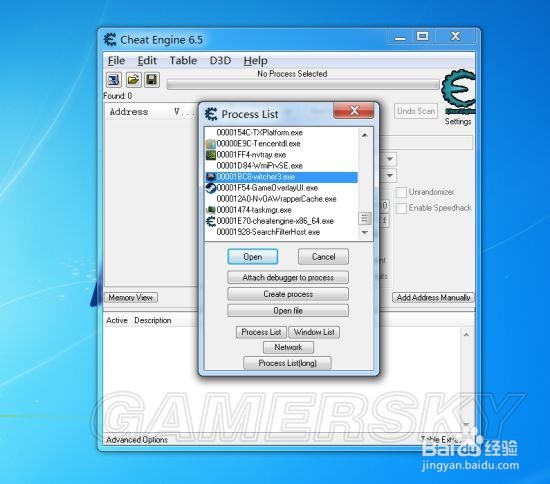
Task: Click Advanced Options in the status bar
Action: (x=137, y=439)
